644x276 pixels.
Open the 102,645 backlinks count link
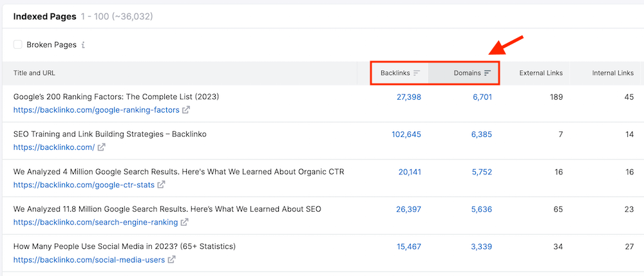(406, 134)
